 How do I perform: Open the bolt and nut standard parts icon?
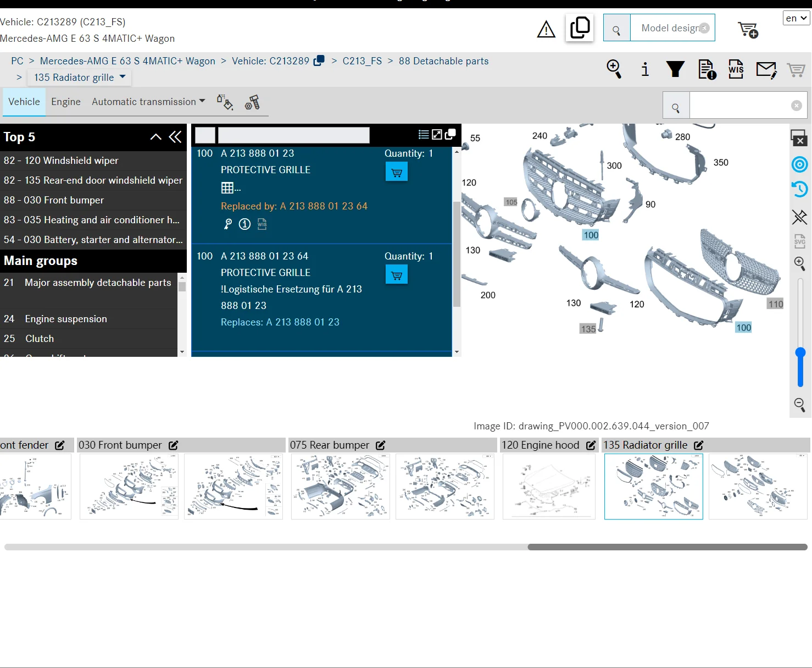pyautogui.click(x=252, y=102)
